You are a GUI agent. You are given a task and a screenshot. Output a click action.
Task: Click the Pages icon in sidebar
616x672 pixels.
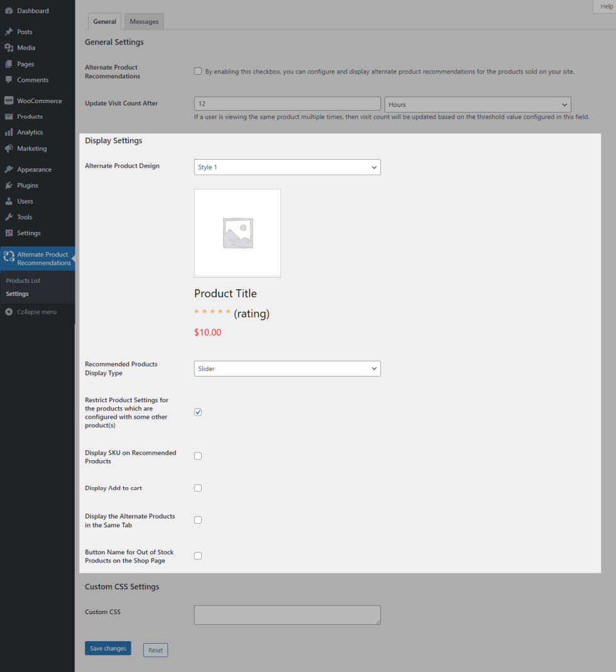click(x=9, y=64)
